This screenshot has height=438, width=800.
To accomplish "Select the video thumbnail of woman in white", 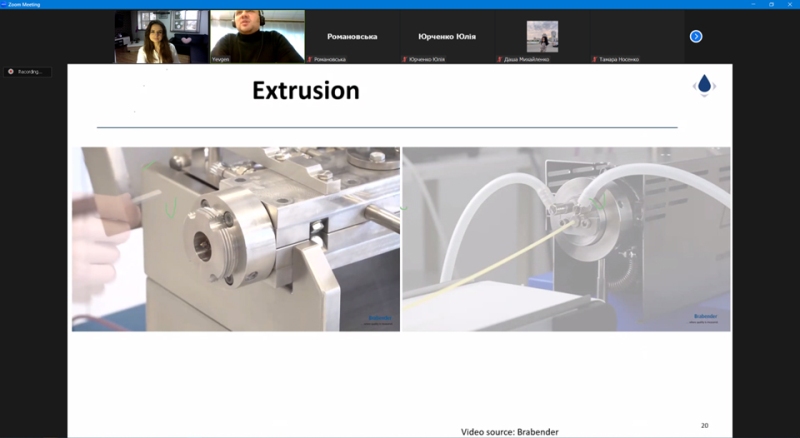I will [162, 36].
